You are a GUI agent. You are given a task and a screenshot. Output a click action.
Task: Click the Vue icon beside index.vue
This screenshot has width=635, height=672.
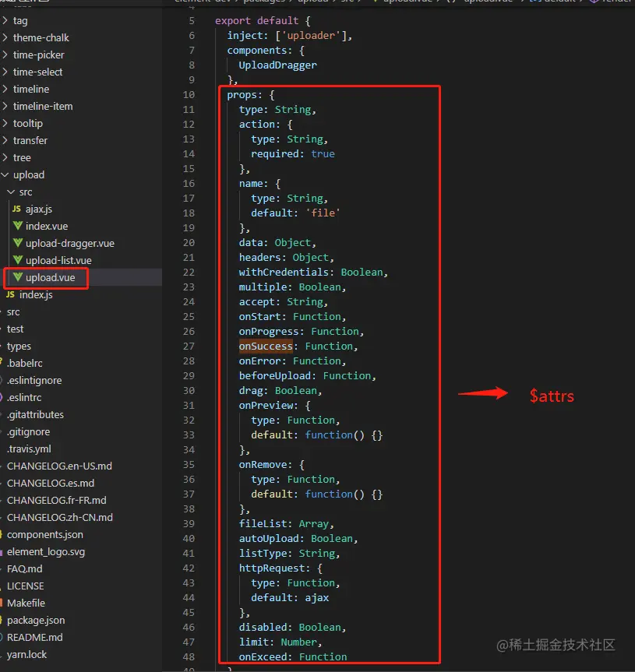[18, 226]
